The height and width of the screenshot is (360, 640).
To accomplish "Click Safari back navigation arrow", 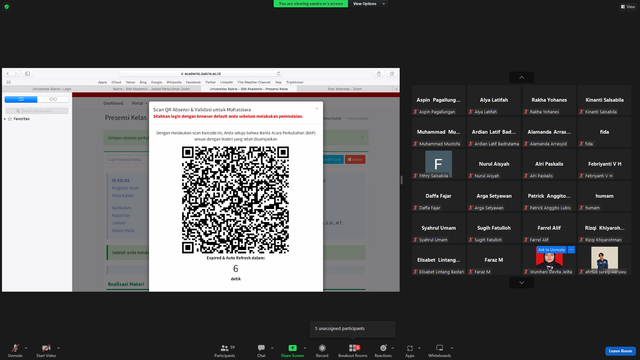I will click(8, 73).
